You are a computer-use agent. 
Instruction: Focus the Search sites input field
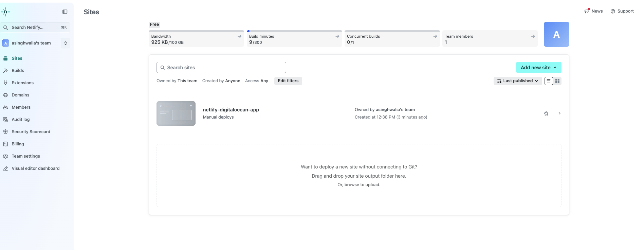[221, 68]
